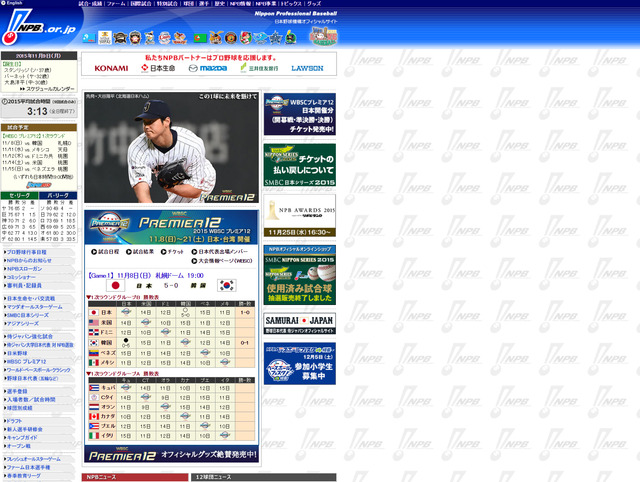This screenshot has width=640, height=482.
Task: Click the NPB.or.jp site logo
Action: [x=39, y=27]
